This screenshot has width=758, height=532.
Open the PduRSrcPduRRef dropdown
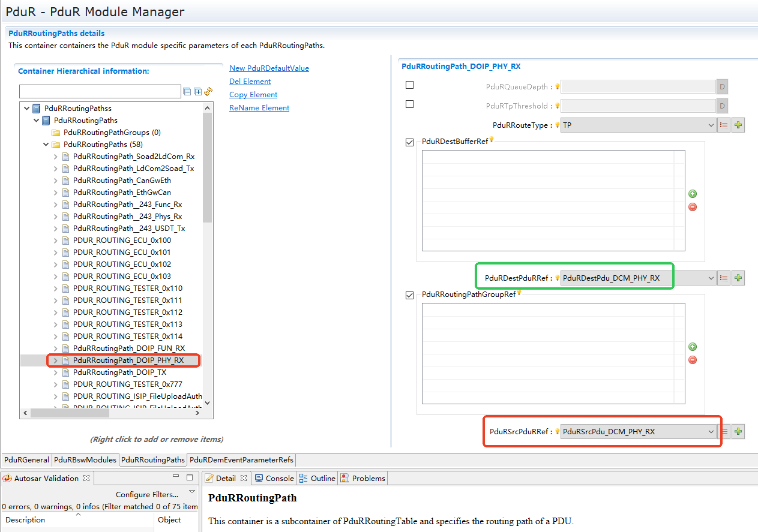point(711,431)
